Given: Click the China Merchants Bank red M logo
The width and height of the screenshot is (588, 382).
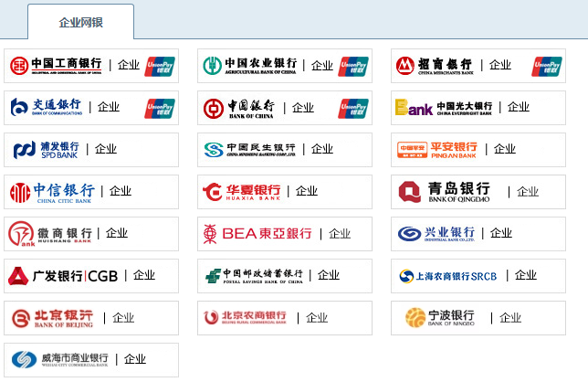Looking at the screenshot, I should [x=405, y=66].
